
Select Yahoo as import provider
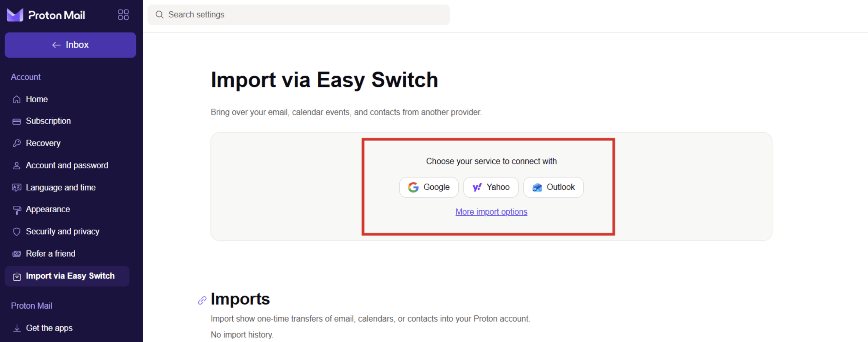[491, 187]
